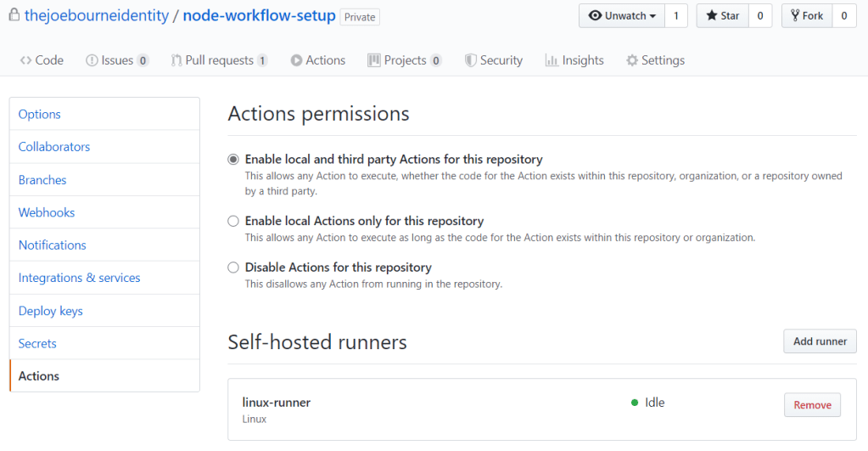The width and height of the screenshot is (868, 451).
Task: Switch to the Actions repository tab
Action: (x=317, y=60)
